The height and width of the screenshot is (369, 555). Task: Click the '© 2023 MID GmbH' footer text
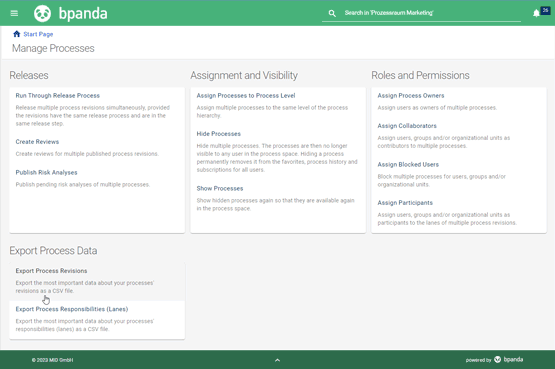tap(52, 360)
